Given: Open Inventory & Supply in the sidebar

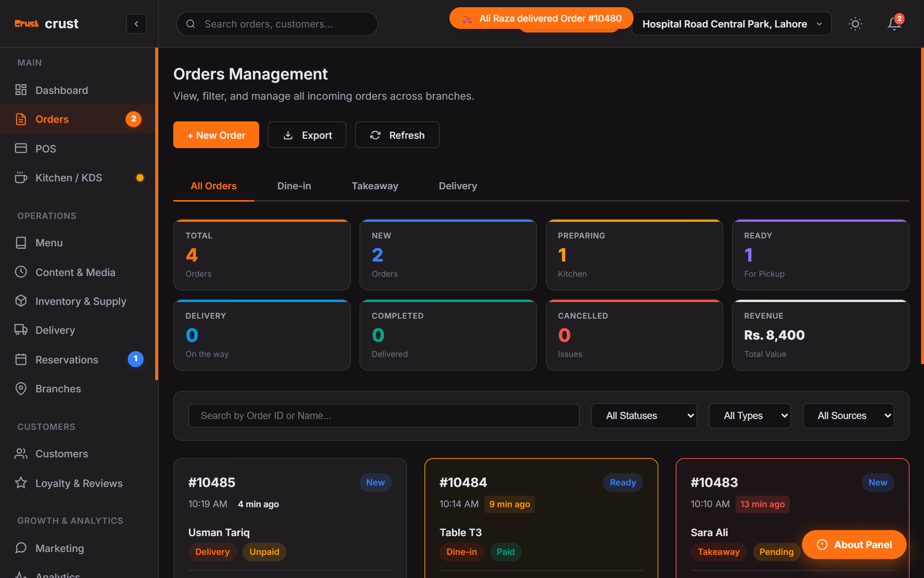Looking at the screenshot, I should [78, 301].
